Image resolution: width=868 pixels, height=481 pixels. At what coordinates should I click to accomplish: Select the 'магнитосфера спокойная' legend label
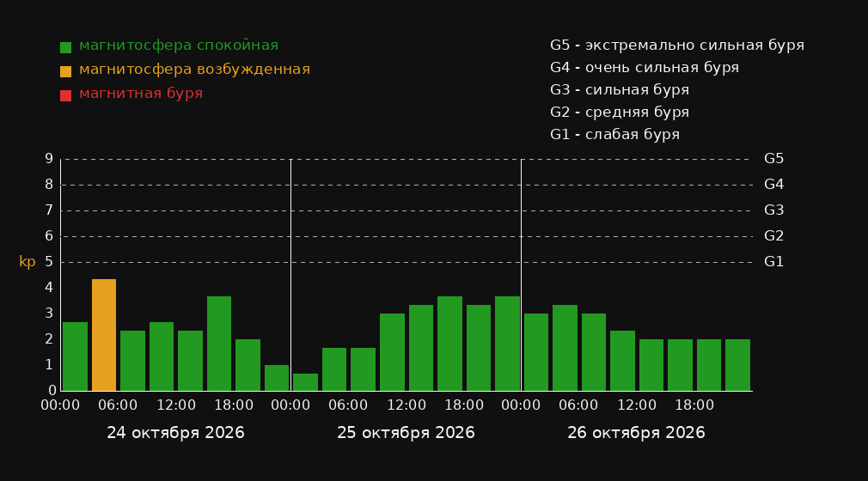(x=179, y=46)
